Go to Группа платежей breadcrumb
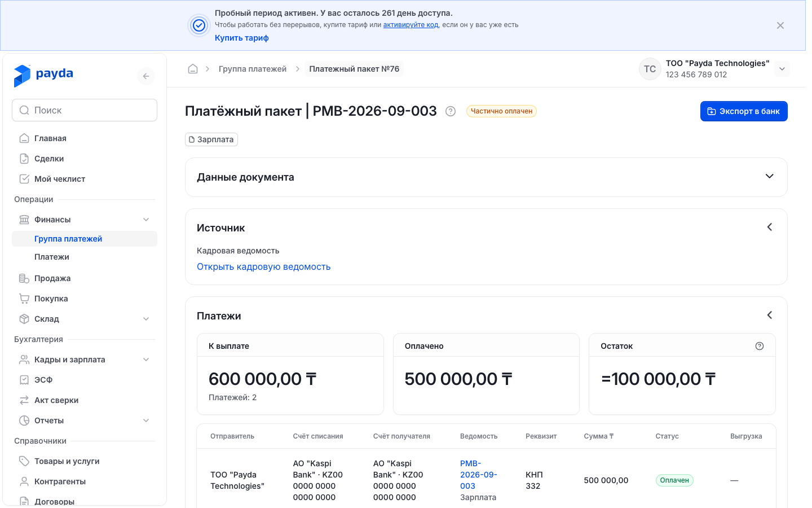 (x=253, y=69)
